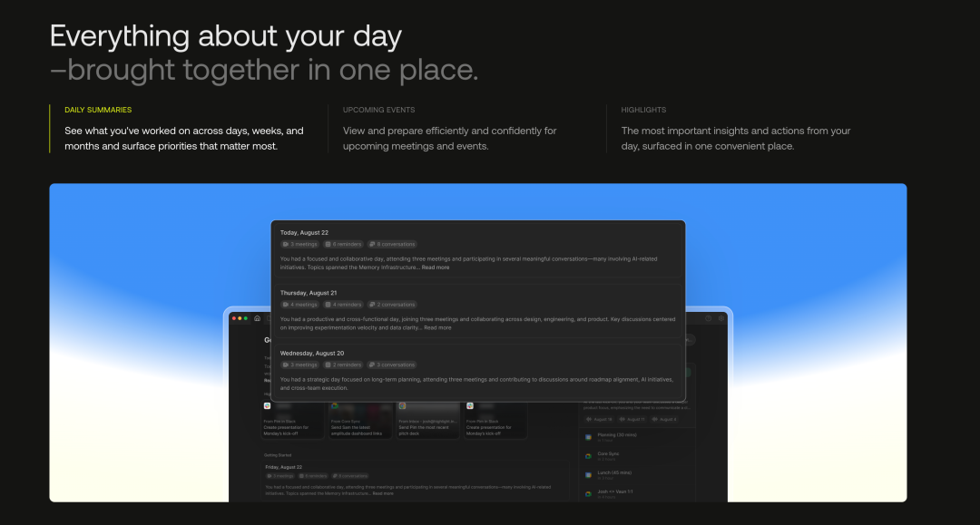Click the 3 meetings chip under Today
The image size is (980, 525).
tap(299, 244)
